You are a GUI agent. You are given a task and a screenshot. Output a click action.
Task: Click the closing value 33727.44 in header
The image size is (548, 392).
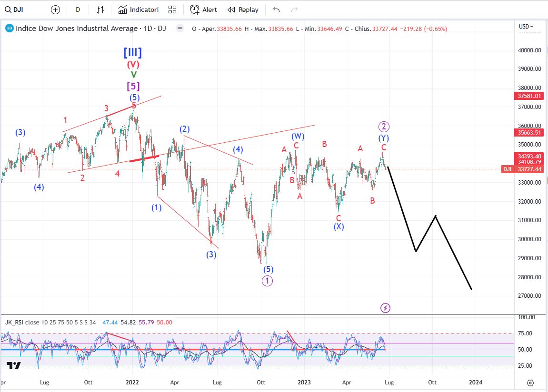(x=385, y=29)
